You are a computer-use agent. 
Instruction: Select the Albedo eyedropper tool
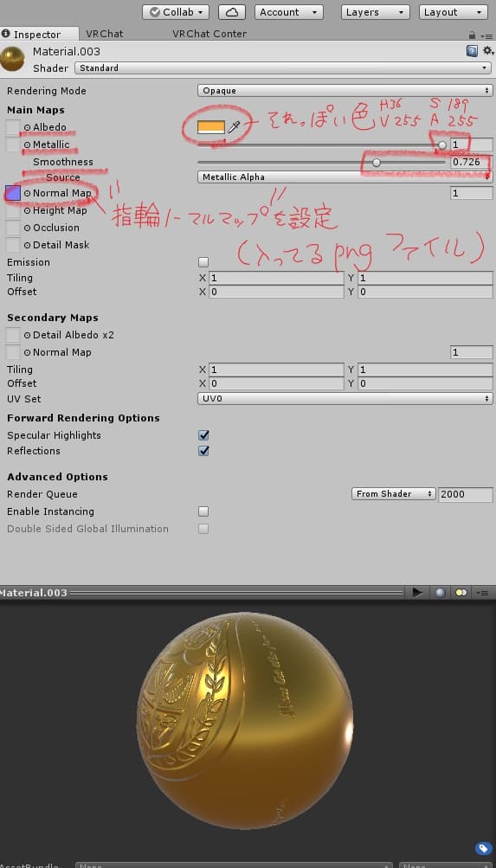[x=234, y=127]
